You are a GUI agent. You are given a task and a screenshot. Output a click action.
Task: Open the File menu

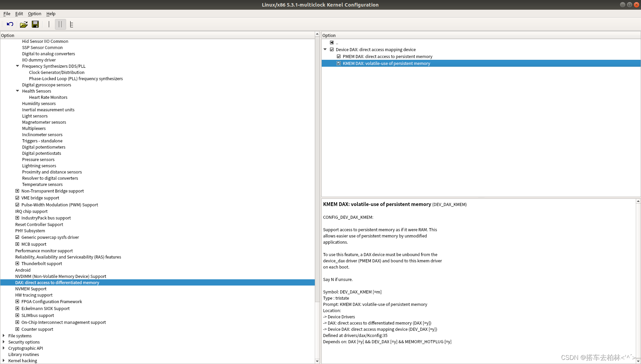pos(7,13)
